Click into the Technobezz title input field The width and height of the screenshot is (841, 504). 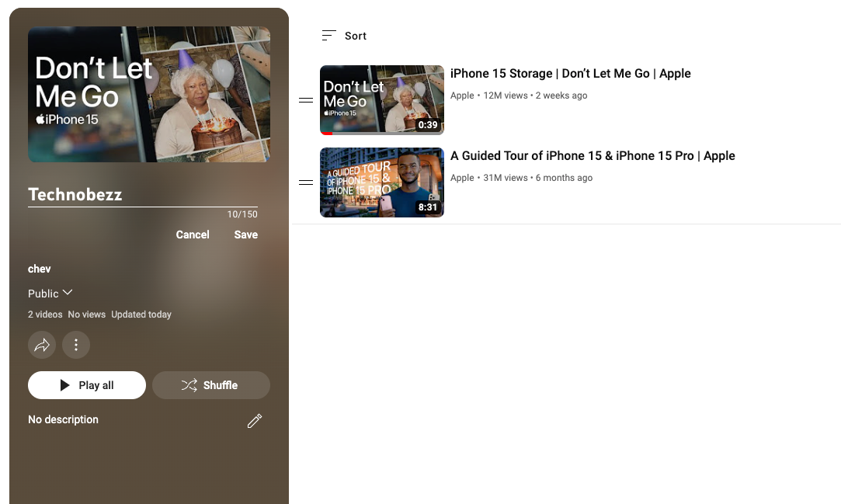pyautogui.click(x=143, y=195)
